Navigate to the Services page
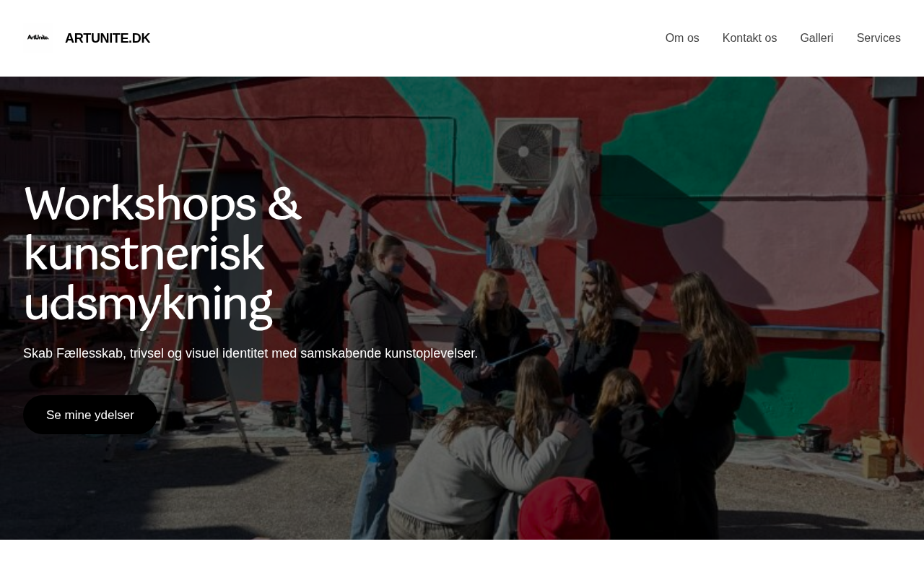Viewport: 924px width, 578px height. point(879,38)
